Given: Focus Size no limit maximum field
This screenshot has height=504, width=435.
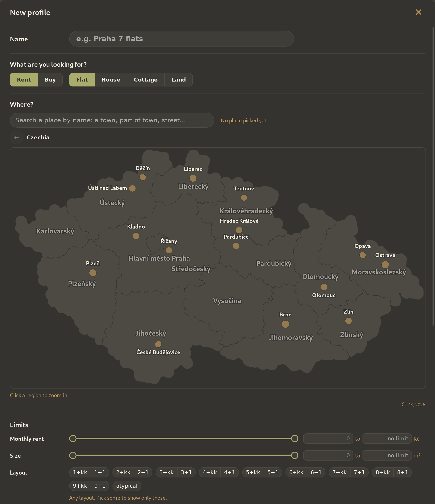Looking at the screenshot, I should [x=387, y=455].
